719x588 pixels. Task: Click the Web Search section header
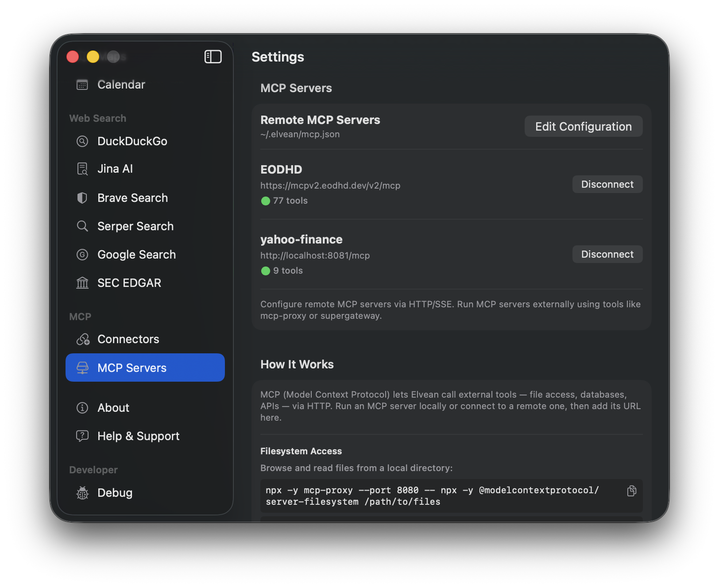point(98,118)
